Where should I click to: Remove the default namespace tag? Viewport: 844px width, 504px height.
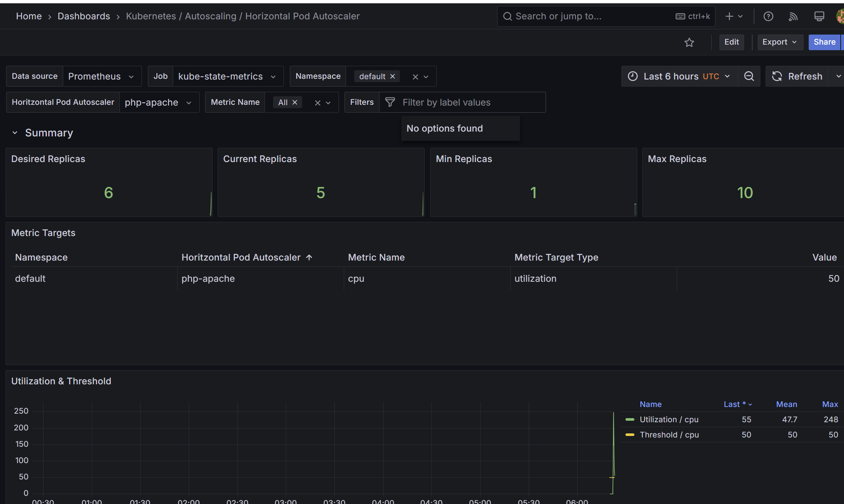392,76
